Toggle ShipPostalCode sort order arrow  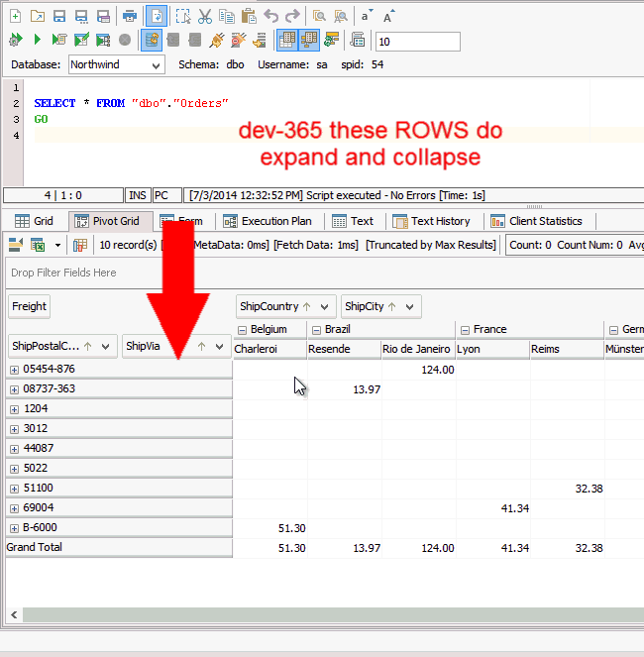click(x=87, y=346)
